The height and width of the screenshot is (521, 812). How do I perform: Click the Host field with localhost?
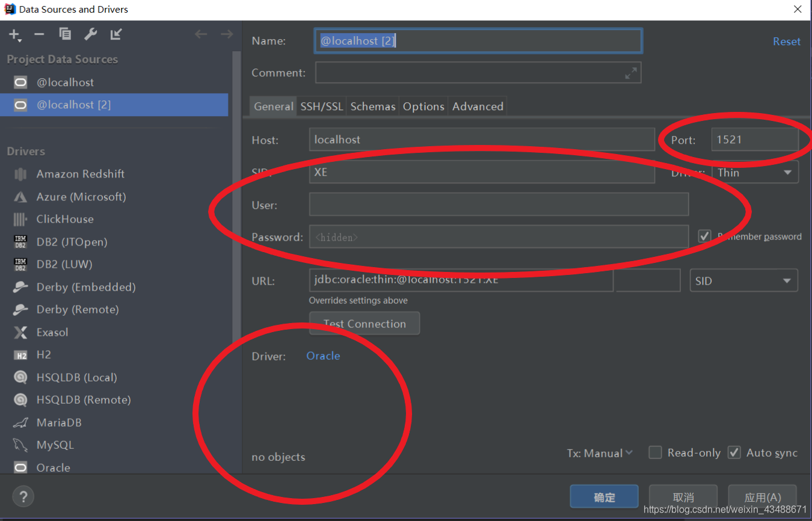(x=482, y=140)
